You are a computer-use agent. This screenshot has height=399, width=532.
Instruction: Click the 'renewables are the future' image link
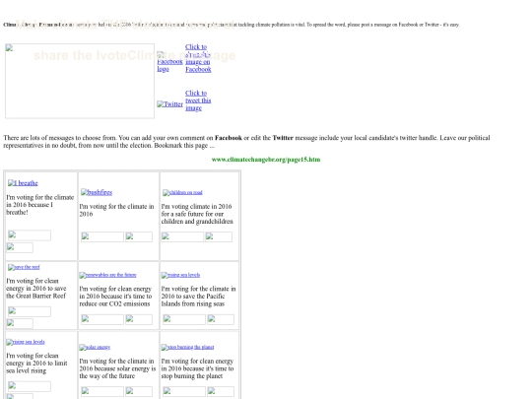[x=107, y=275]
